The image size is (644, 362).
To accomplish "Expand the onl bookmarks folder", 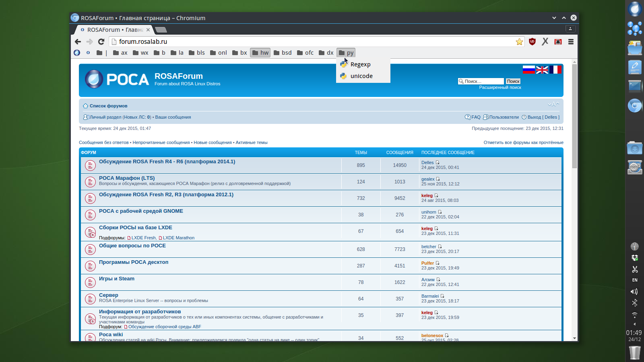I will (219, 53).
